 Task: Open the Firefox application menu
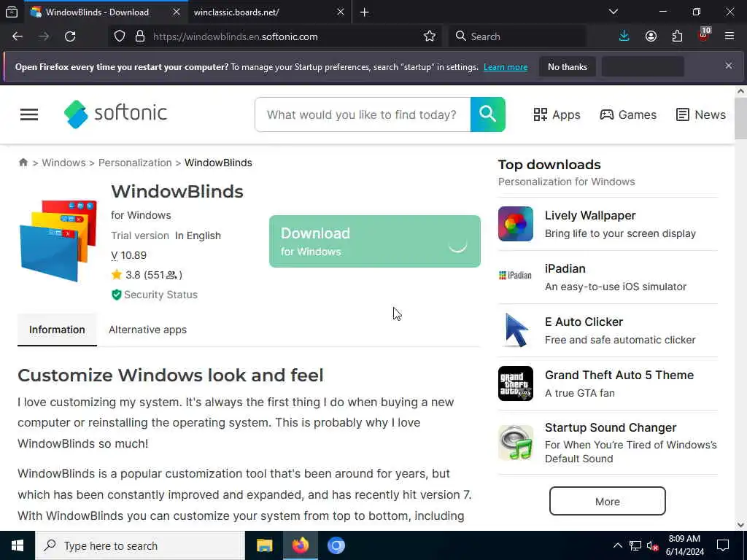point(729,36)
